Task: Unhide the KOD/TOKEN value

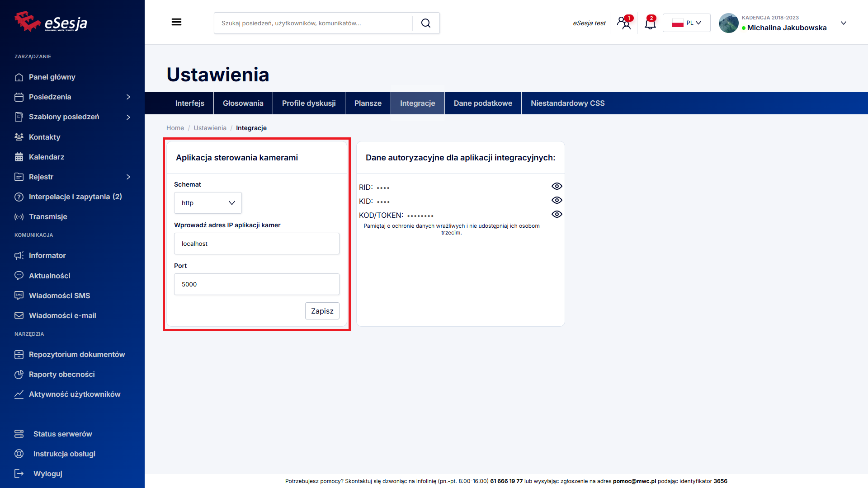Action: [x=557, y=214]
